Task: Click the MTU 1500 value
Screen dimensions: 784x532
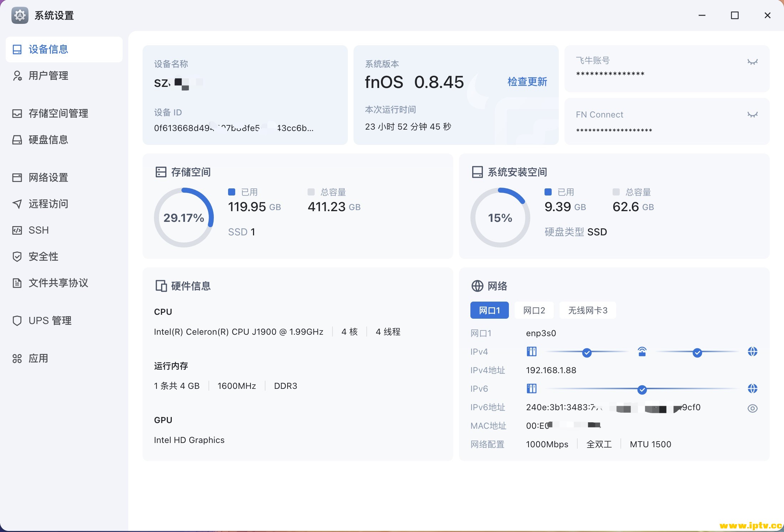Action: click(x=650, y=444)
